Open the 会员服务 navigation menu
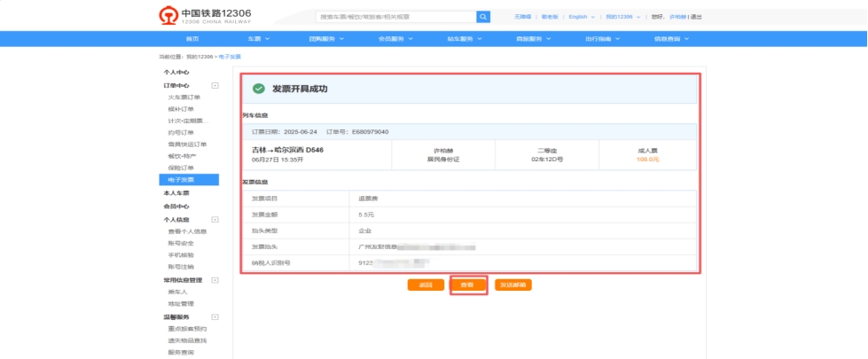The height and width of the screenshot is (359, 868). coord(395,39)
